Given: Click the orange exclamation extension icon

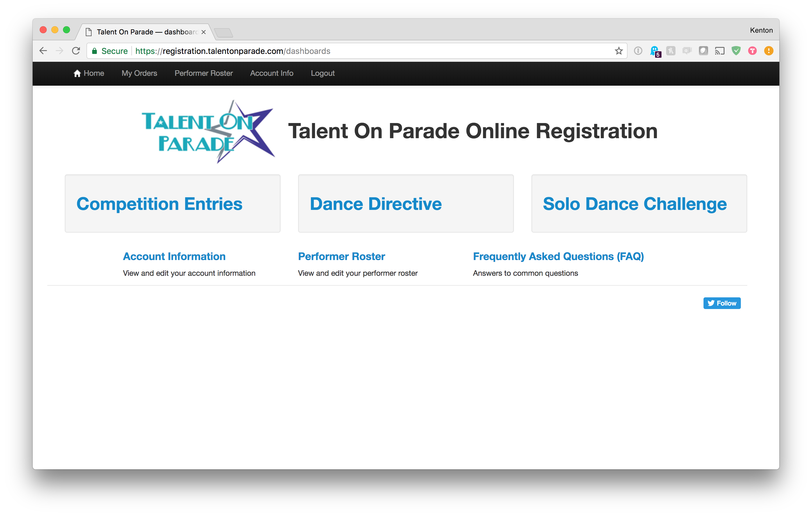Looking at the screenshot, I should (769, 51).
